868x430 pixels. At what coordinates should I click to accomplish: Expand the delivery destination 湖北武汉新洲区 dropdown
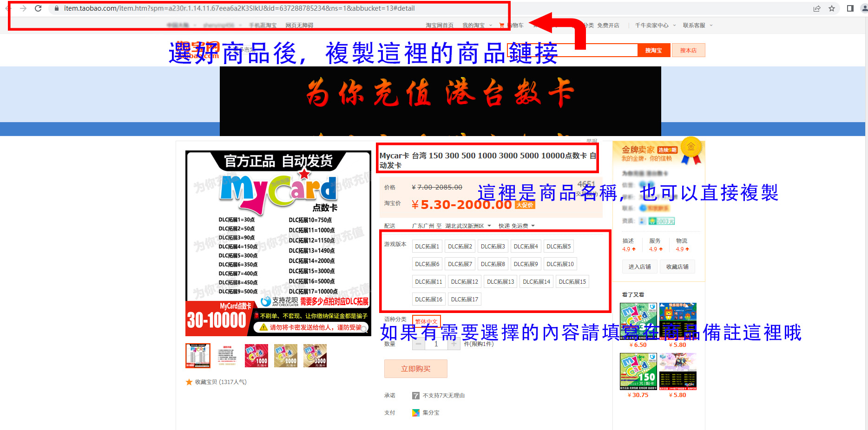468,226
